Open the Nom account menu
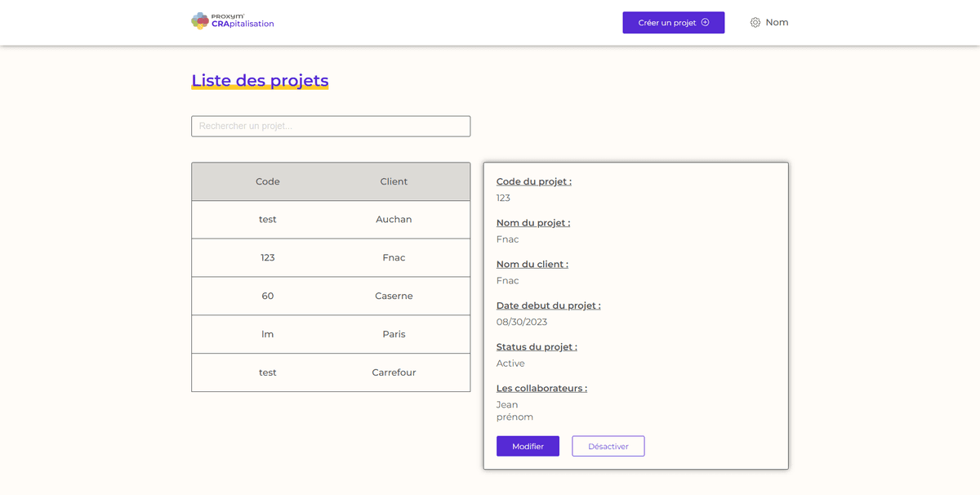Image resolution: width=980 pixels, height=495 pixels. click(x=776, y=23)
